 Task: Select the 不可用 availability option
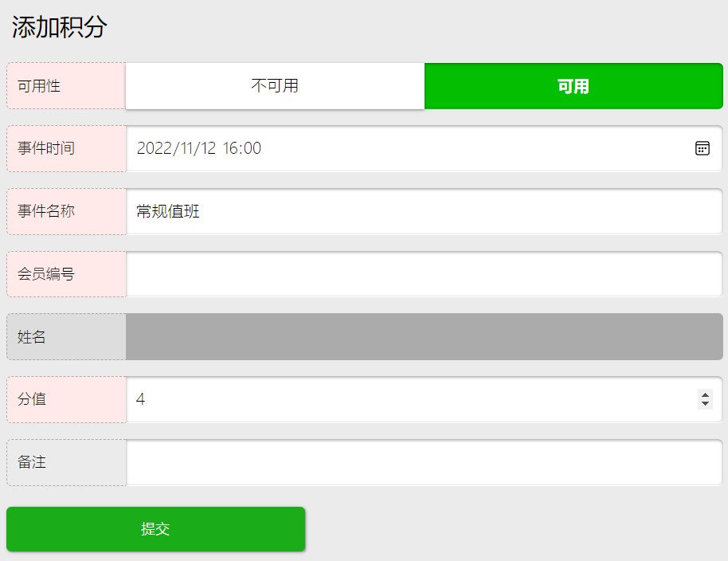[275, 86]
